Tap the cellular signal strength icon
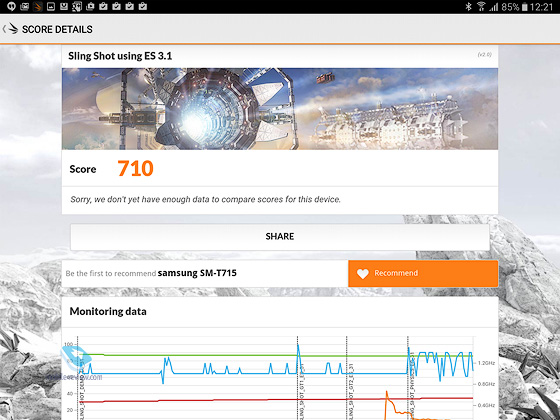The height and width of the screenshot is (420, 560). click(494, 6)
